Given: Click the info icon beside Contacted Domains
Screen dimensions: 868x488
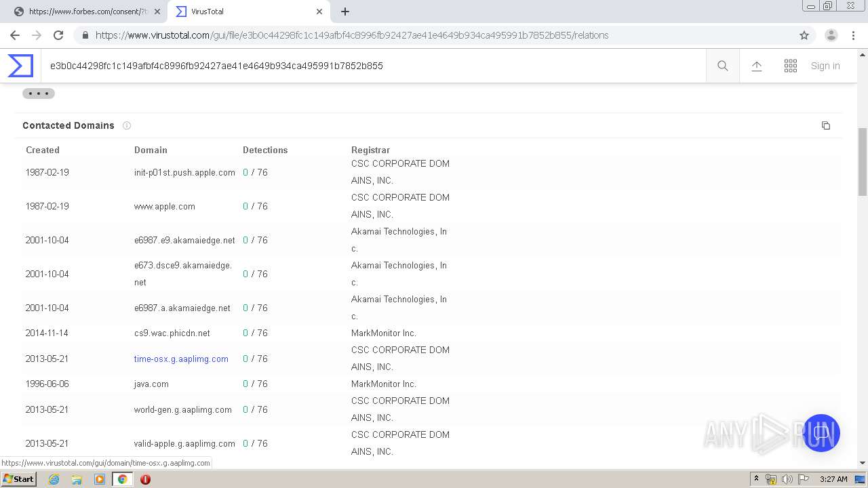Looking at the screenshot, I should (x=127, y=125).
